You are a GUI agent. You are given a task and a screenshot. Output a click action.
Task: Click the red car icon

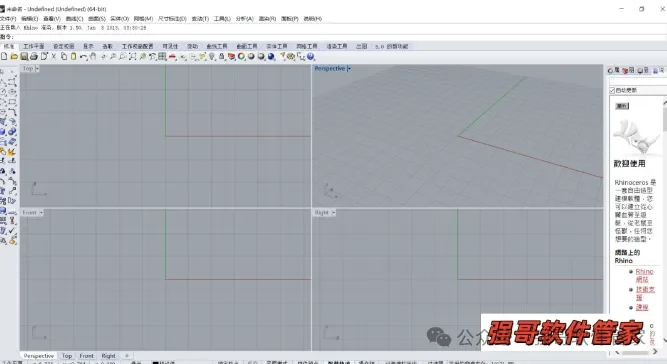click(x=172, y=56)
